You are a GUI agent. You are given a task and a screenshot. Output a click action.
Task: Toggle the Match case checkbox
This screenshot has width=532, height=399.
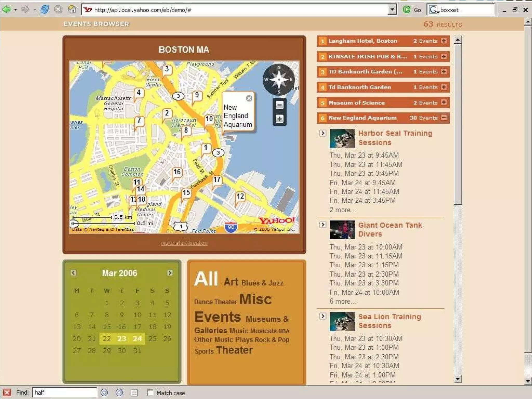(150, 393)
